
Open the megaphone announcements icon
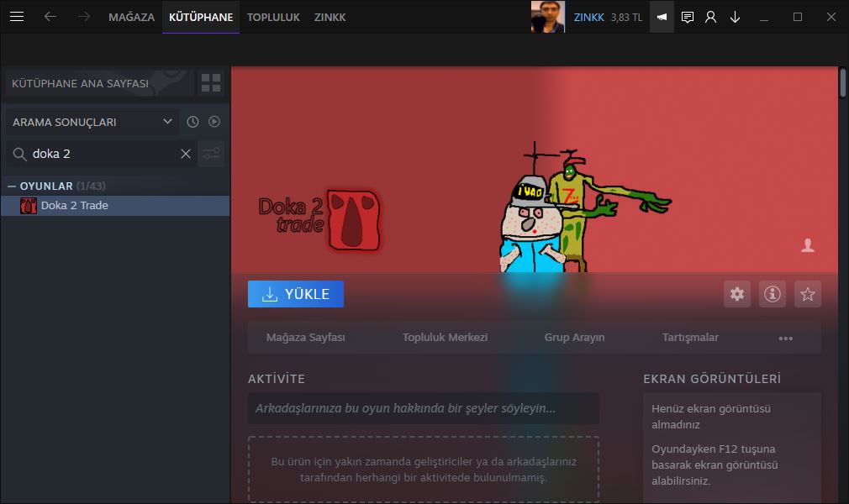coord(662,17)
